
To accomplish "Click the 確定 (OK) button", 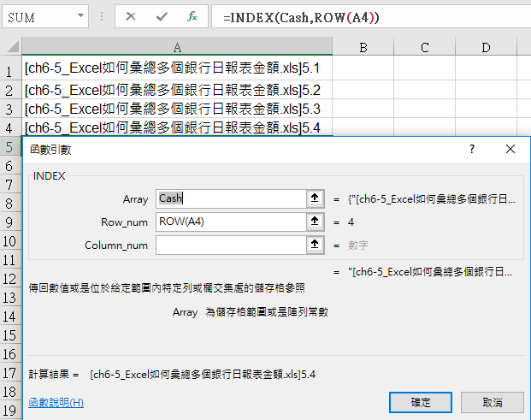I will pos(420,402).
